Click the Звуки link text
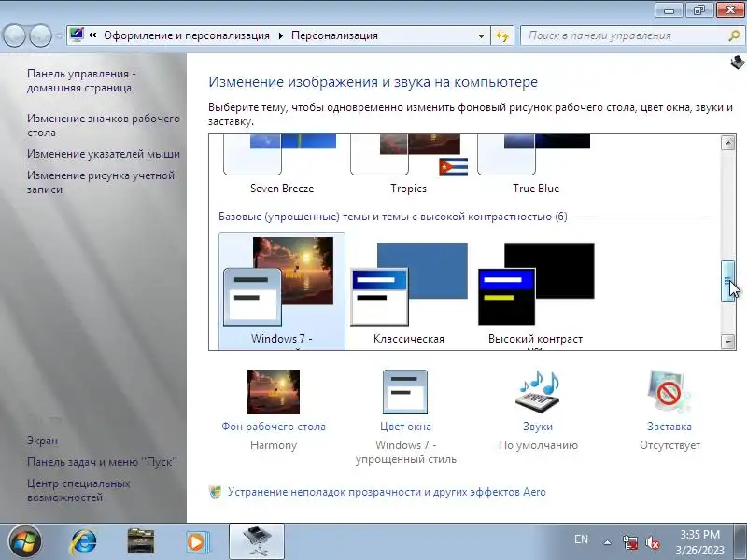747x560 pixels. 538,427
